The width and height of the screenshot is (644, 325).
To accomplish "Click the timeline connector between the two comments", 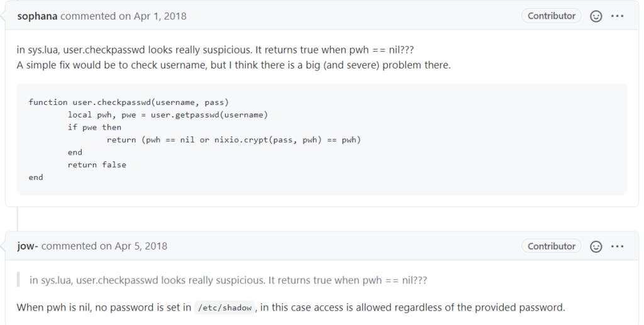I will pyautogui.click(x=18, y=219).
